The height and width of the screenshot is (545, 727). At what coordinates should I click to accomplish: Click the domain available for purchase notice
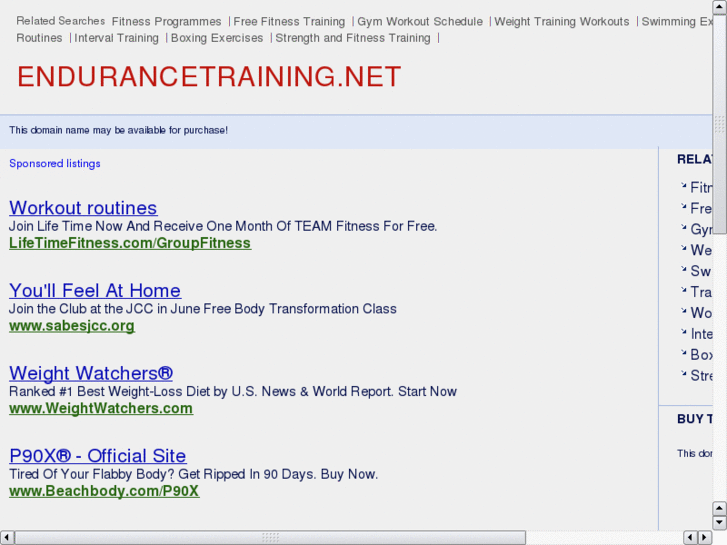point(119,130)
